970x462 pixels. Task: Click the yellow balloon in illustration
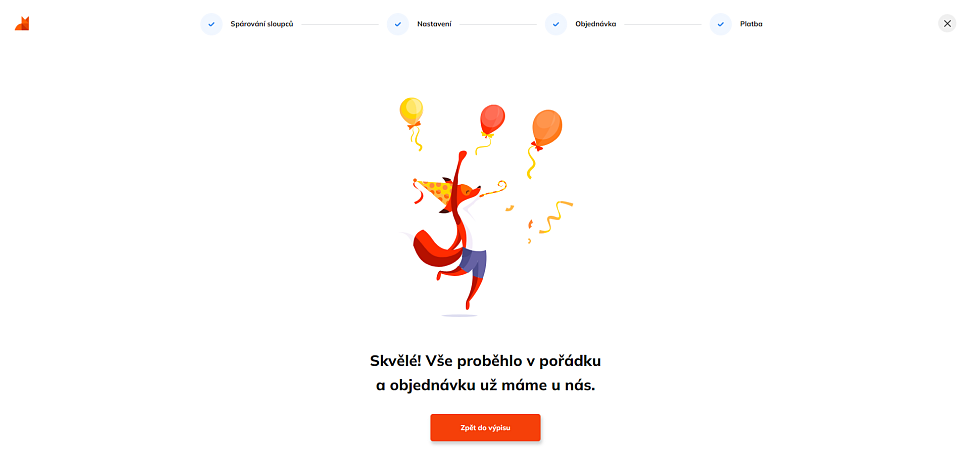coord(411,113)
